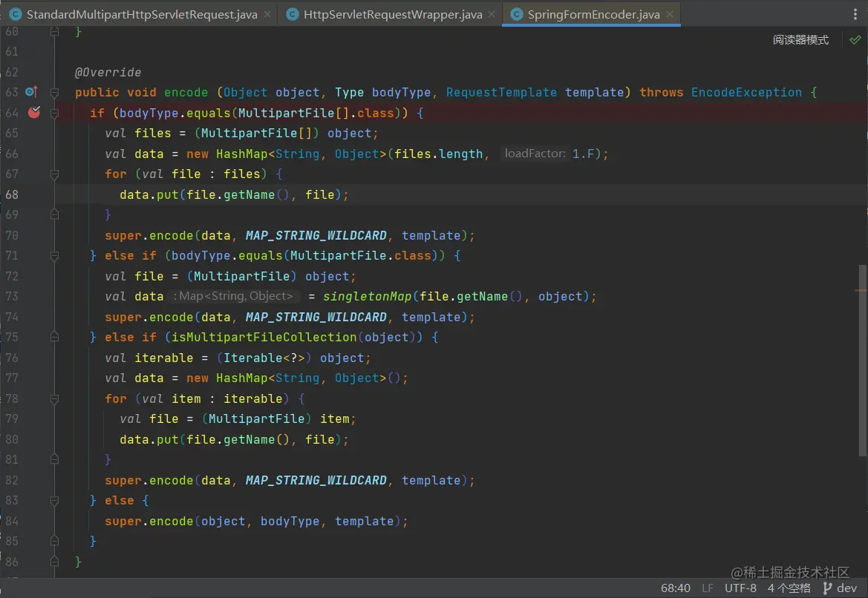Click the C class icon on StandardMultipartHttpServletRequest tab
This screenshot has height=598, width=868.
16,14
